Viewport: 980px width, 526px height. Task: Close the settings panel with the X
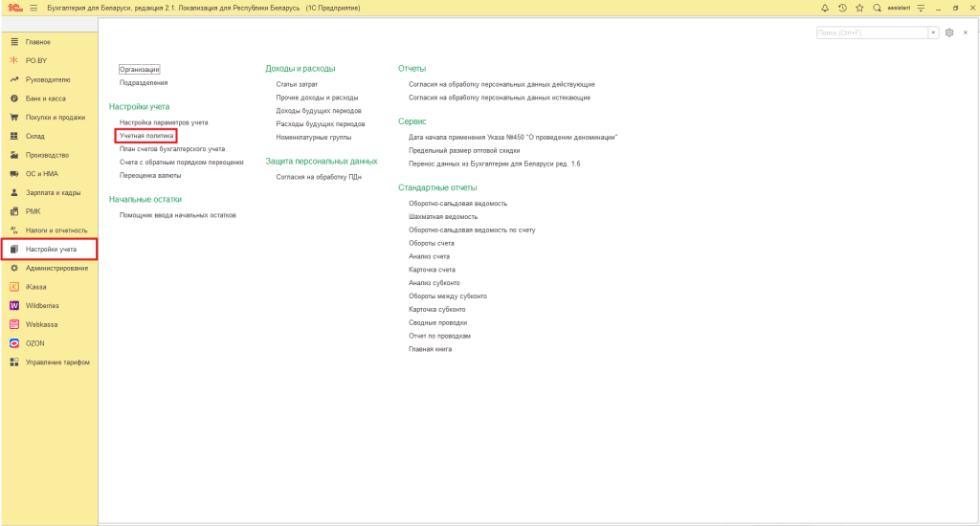tap(966, 33)
